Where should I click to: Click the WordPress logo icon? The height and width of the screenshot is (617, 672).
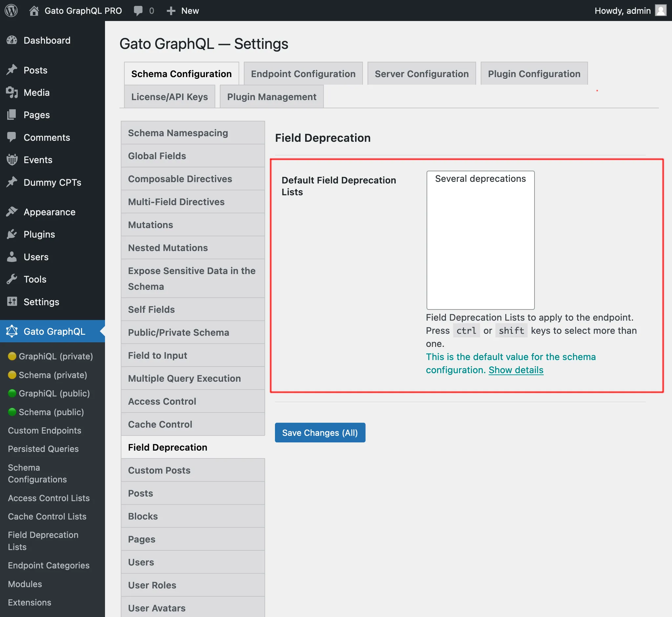pos(11,11)
